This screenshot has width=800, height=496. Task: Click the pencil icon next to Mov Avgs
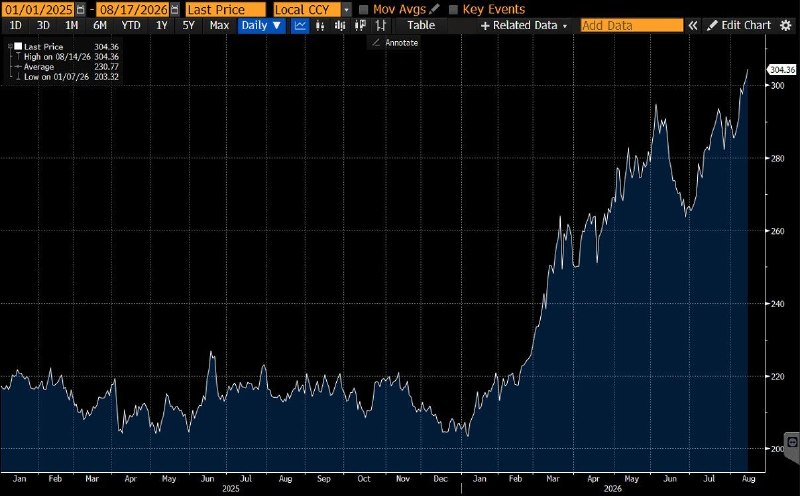coord(434,9)
